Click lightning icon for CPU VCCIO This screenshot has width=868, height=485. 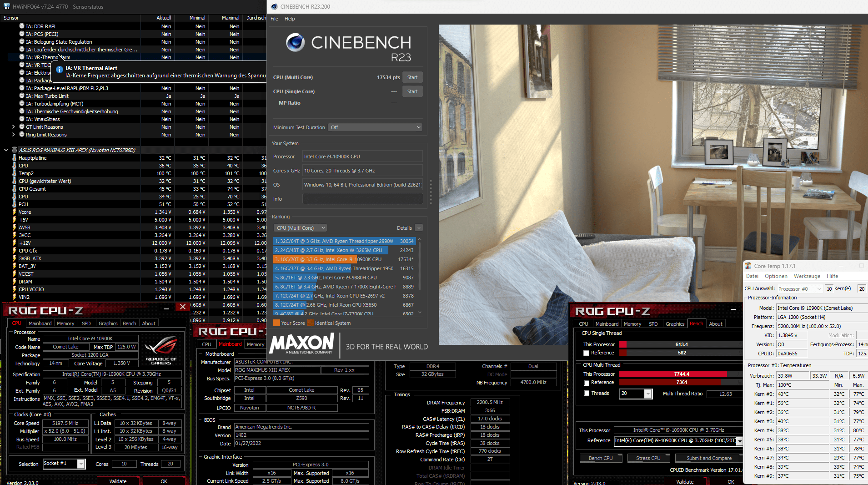click(x=15, y=289)
